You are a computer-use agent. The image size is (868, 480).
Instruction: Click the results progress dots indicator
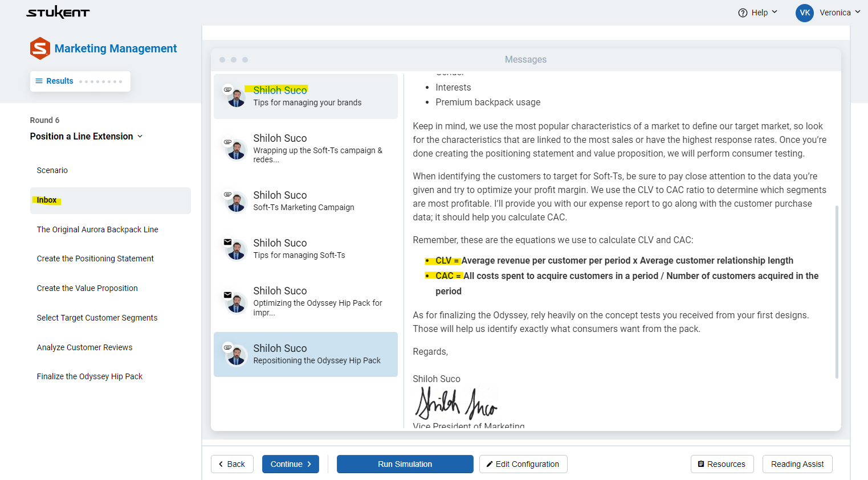coord(101,81)
